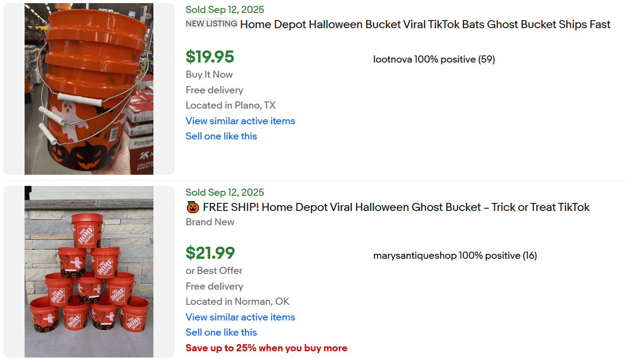Open seller lootnova's feedback profile

[x=434, y=59]
